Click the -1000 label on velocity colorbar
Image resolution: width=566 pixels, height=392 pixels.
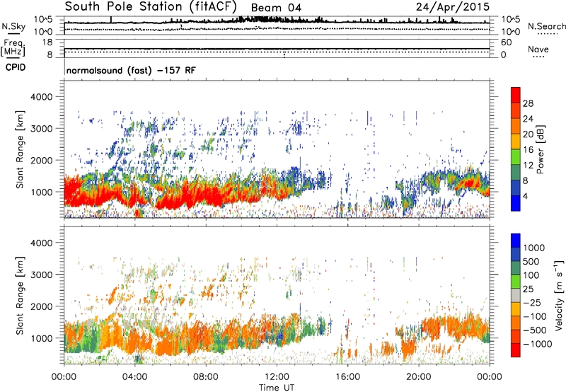(x=537, y=344)
